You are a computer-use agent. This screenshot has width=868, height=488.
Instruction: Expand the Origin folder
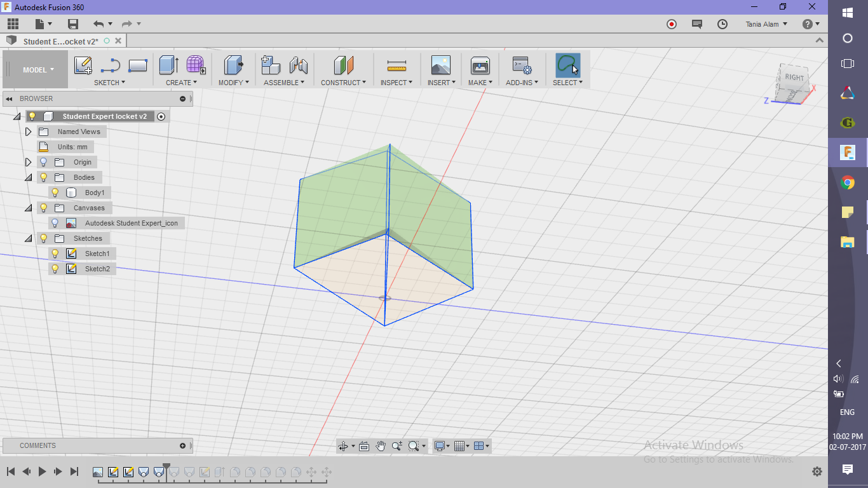click(28, 162)
